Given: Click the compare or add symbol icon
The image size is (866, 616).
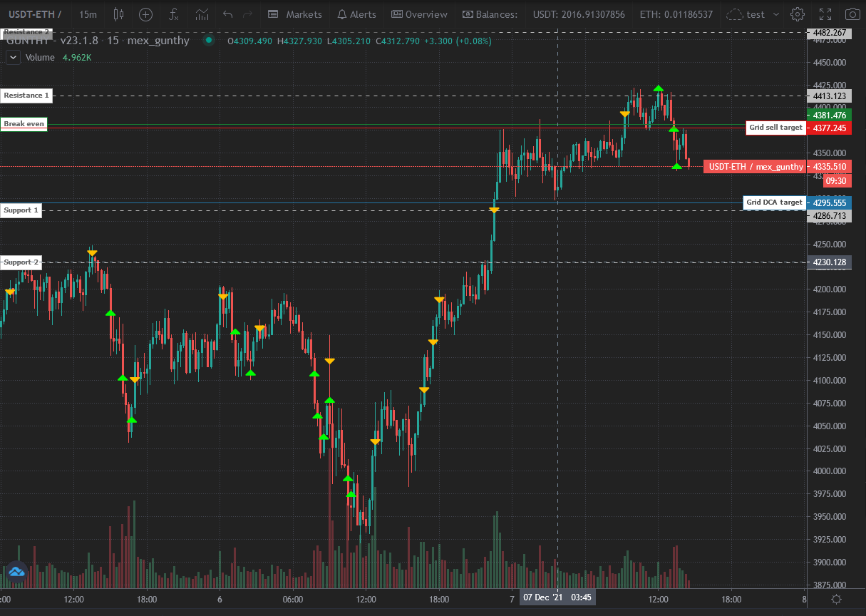Looking at the screenshot, I should coord(145,14).
